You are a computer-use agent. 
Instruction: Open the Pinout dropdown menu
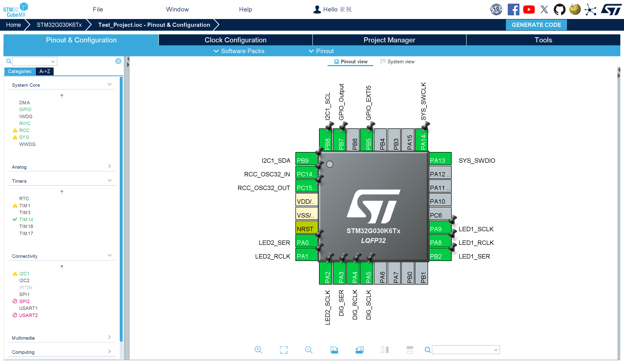(321, 51)
